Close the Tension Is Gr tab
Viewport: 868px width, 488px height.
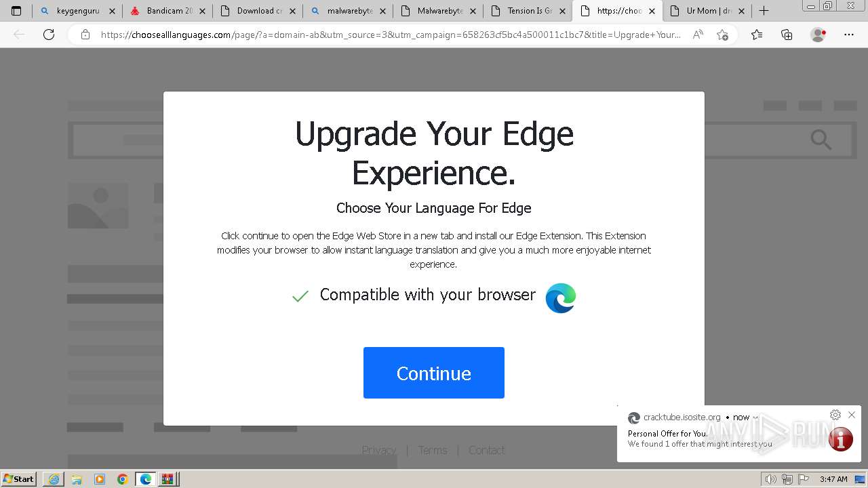pos(563,11)
